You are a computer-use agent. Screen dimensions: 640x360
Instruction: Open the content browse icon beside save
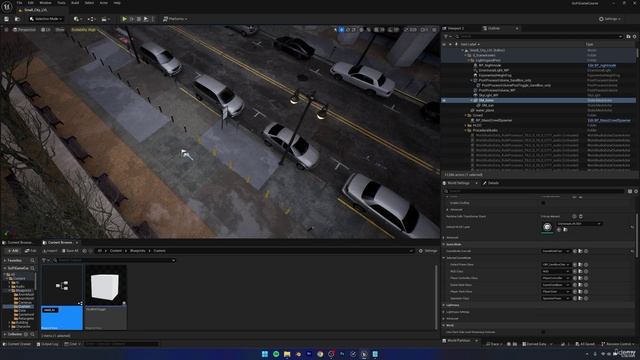coord(17,19)
